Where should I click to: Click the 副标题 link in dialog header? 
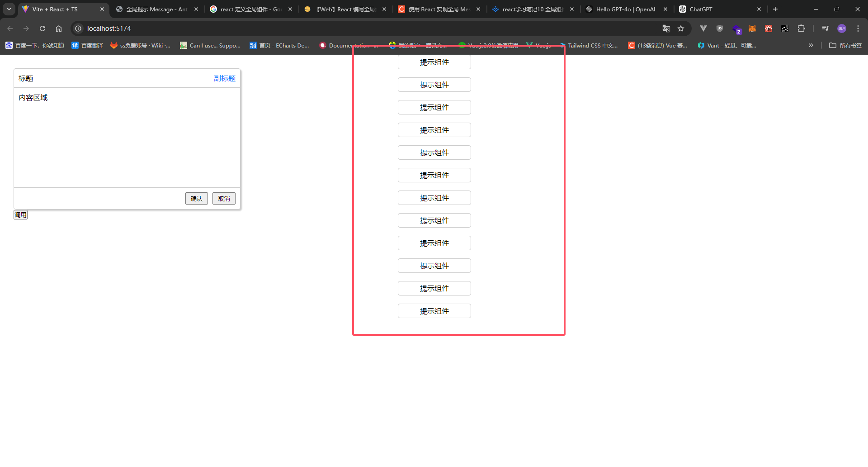click(x=224, y=78)
